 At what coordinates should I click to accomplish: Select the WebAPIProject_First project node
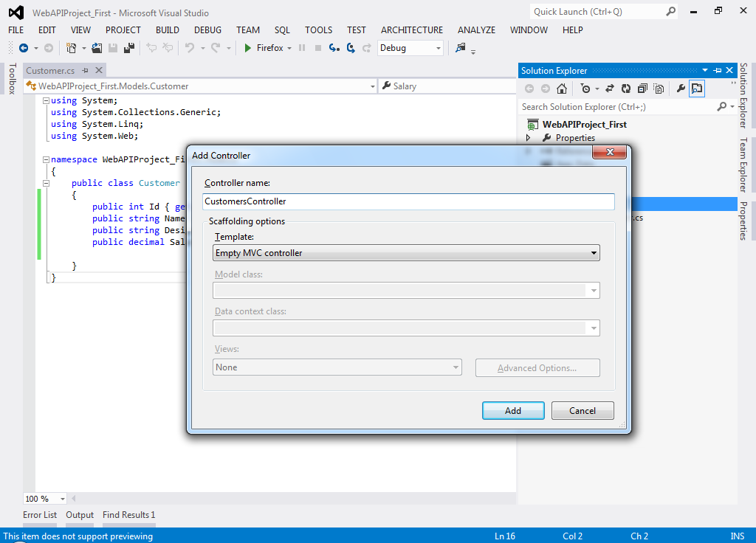click(585, 124)
